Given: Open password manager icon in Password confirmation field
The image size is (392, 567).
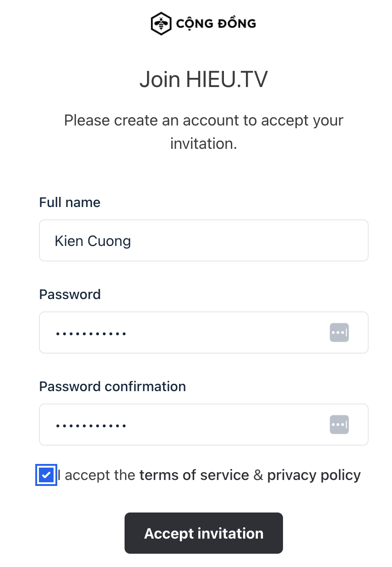Looking at the screenshot, I should [339, 425].
